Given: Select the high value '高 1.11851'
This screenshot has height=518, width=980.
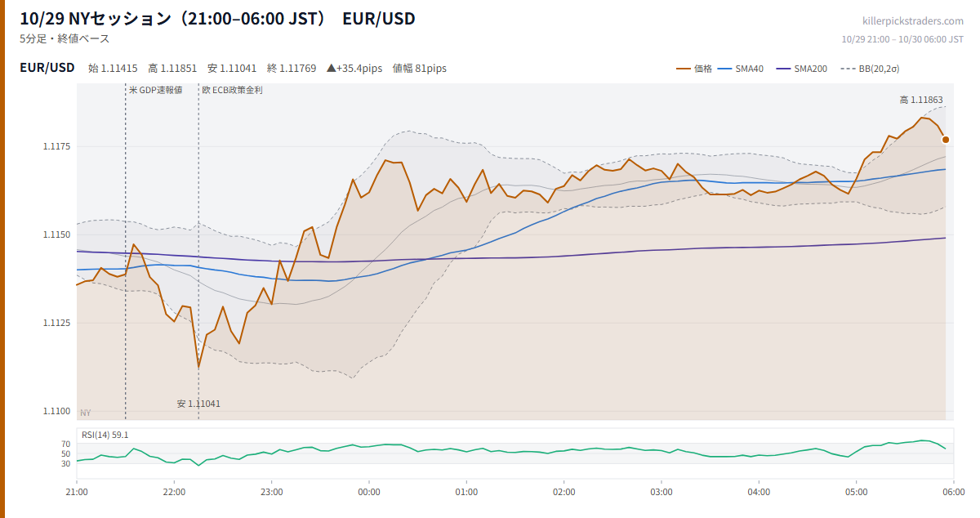Looking at the screenshot, I should (172, 69).
